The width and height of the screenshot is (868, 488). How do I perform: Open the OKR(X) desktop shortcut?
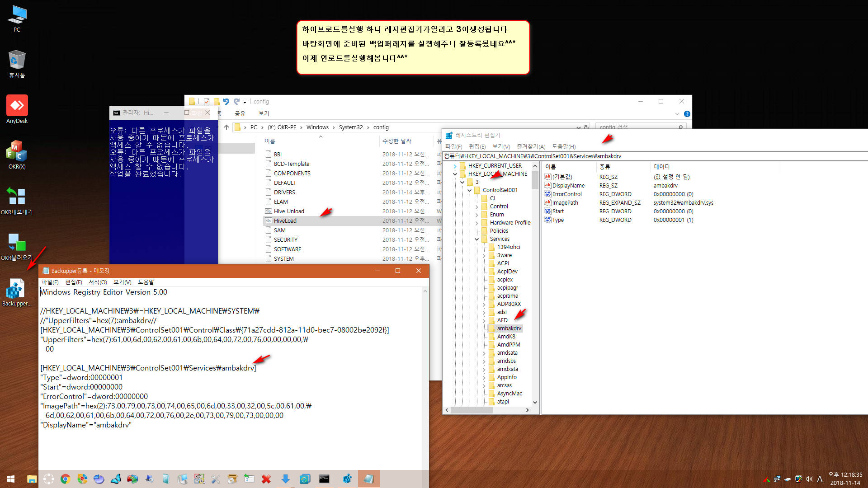click(17, 155)
